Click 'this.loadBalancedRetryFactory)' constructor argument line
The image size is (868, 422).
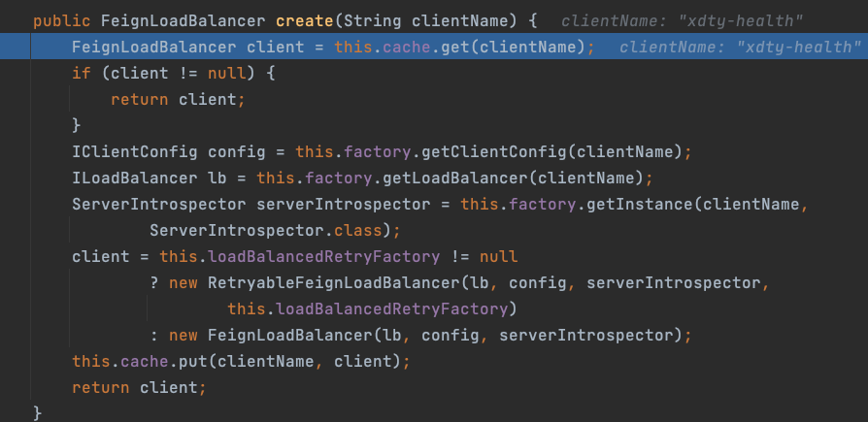[372, 308]
